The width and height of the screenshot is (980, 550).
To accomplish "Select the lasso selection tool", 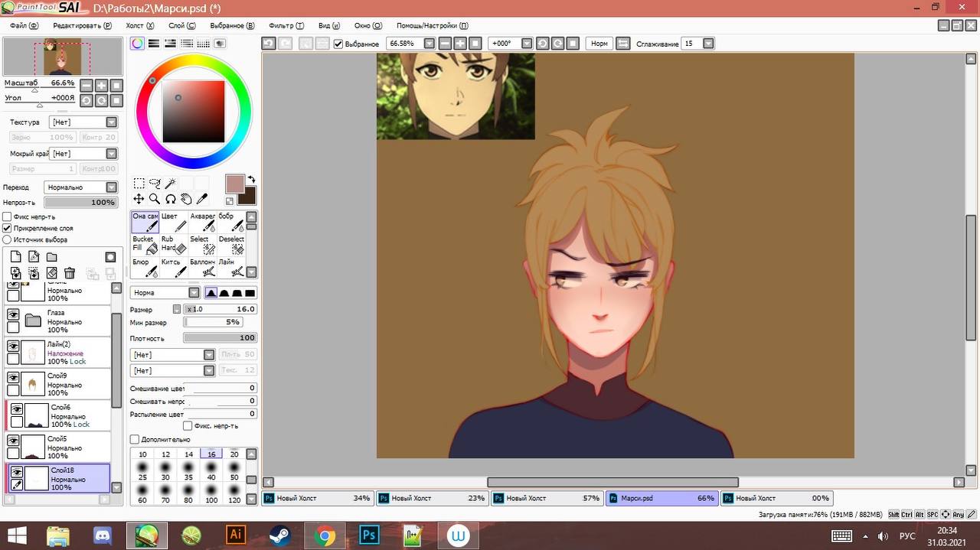I will (155, 184).
